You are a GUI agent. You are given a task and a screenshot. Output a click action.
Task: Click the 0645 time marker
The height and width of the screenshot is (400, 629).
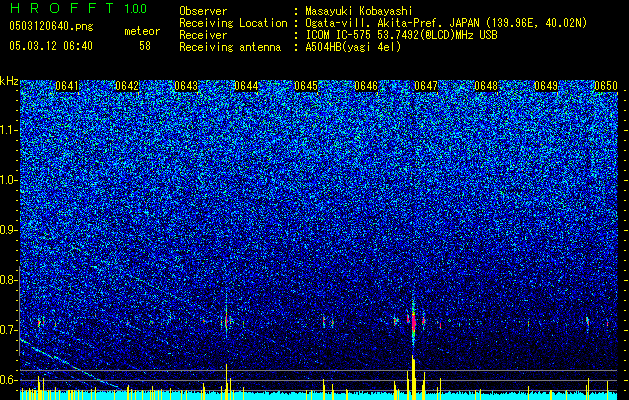point(306,86)
